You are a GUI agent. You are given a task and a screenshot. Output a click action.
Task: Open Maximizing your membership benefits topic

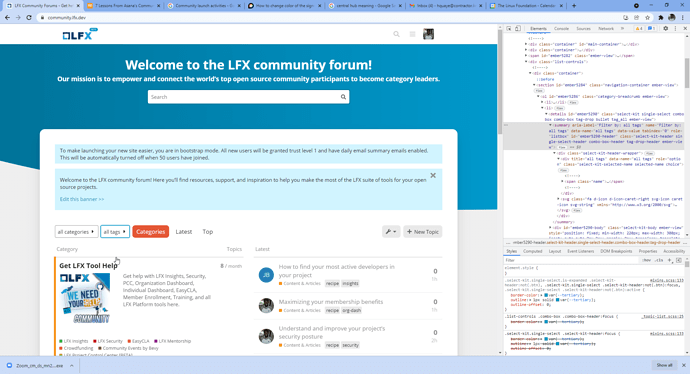[331, 302]
